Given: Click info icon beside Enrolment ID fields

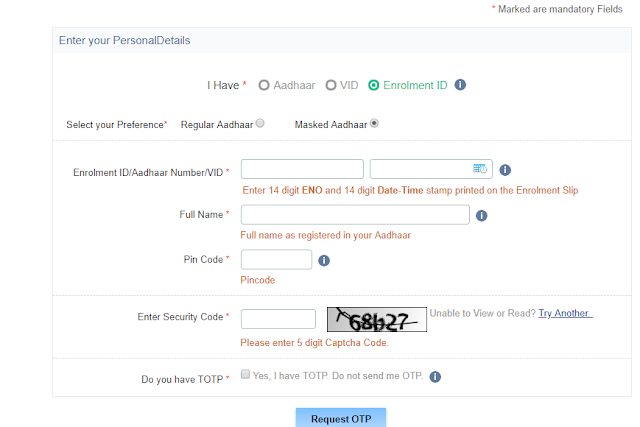Looking at the screenshot, I should click(505, 170).
